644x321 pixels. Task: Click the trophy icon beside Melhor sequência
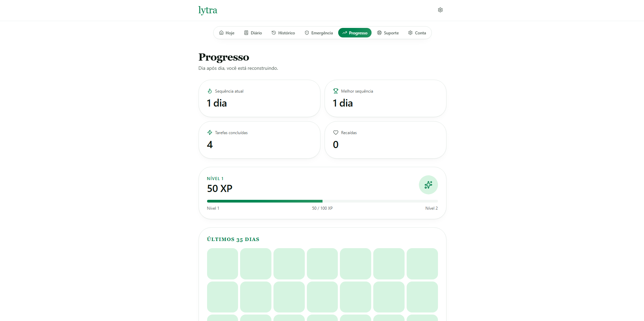(x=336, y=91)
